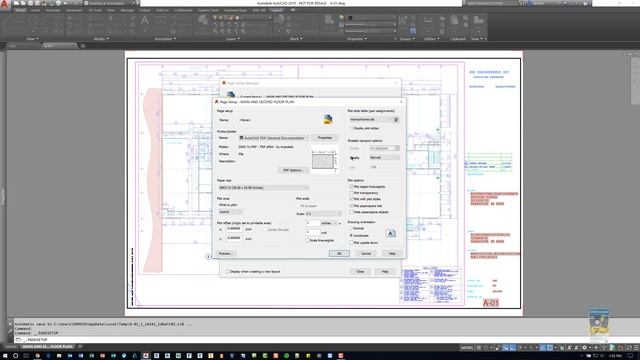
Task: Click the Cortana search circle on the taskbar
Action: [x=15, y=356]
